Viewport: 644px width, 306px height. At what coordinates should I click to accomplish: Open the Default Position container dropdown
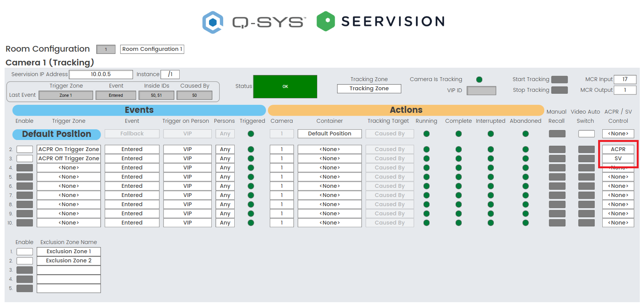coord(329,133)
